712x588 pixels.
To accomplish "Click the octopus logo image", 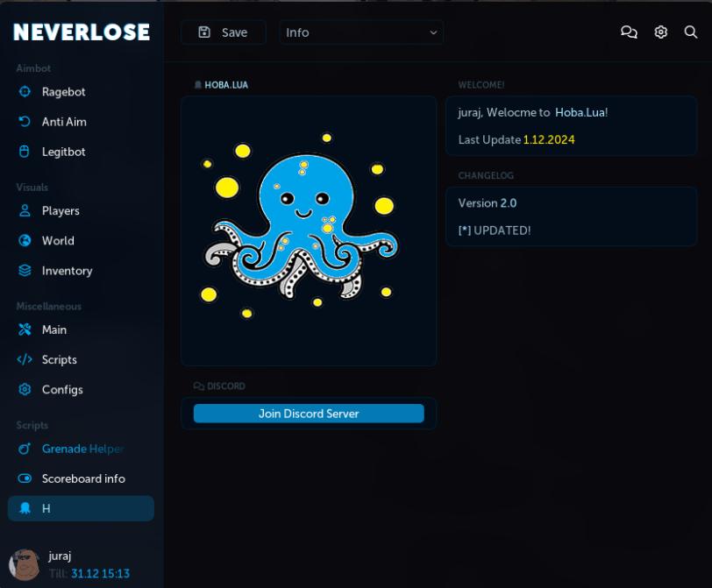I will [x=300, y=223].
